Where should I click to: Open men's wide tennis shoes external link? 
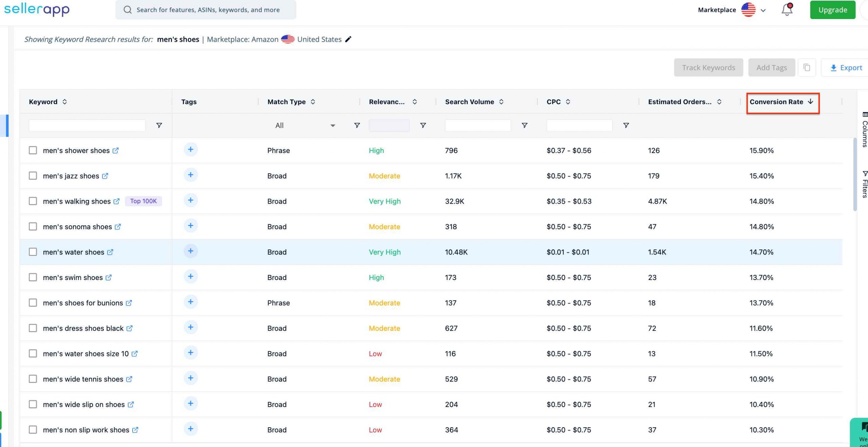(129, 379)
